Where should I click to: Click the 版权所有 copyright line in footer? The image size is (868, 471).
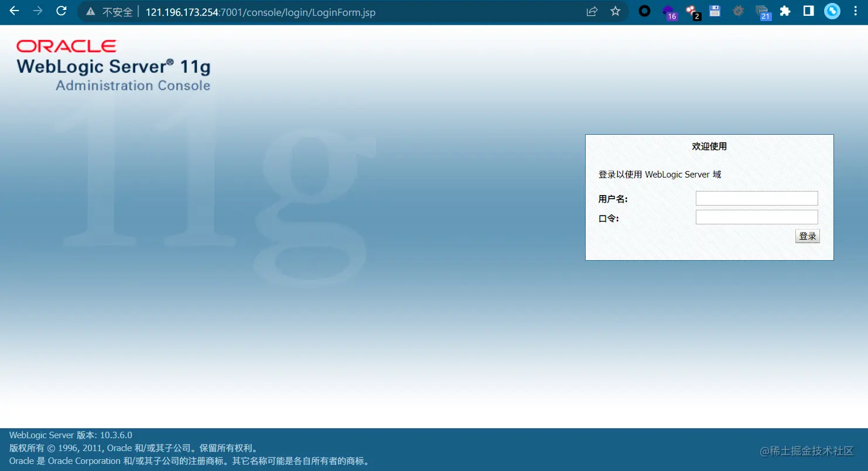click(x=134, y=448)
